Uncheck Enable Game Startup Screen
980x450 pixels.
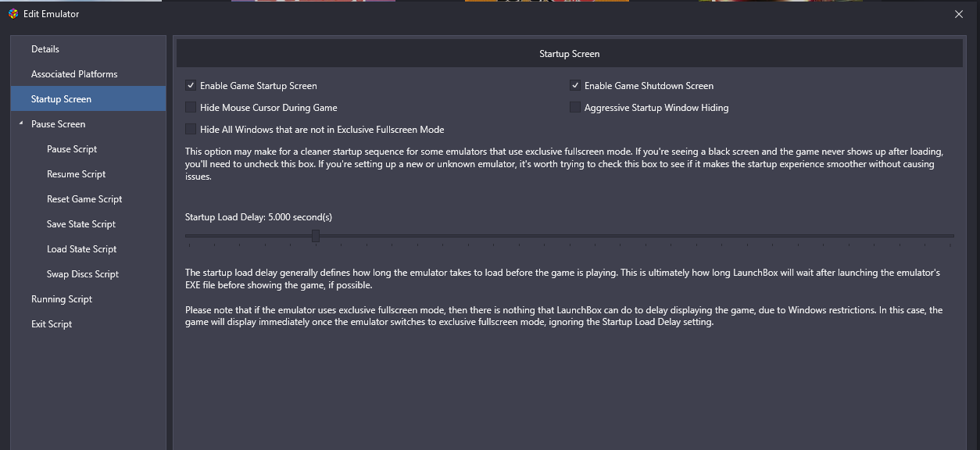tap(191, 86)
